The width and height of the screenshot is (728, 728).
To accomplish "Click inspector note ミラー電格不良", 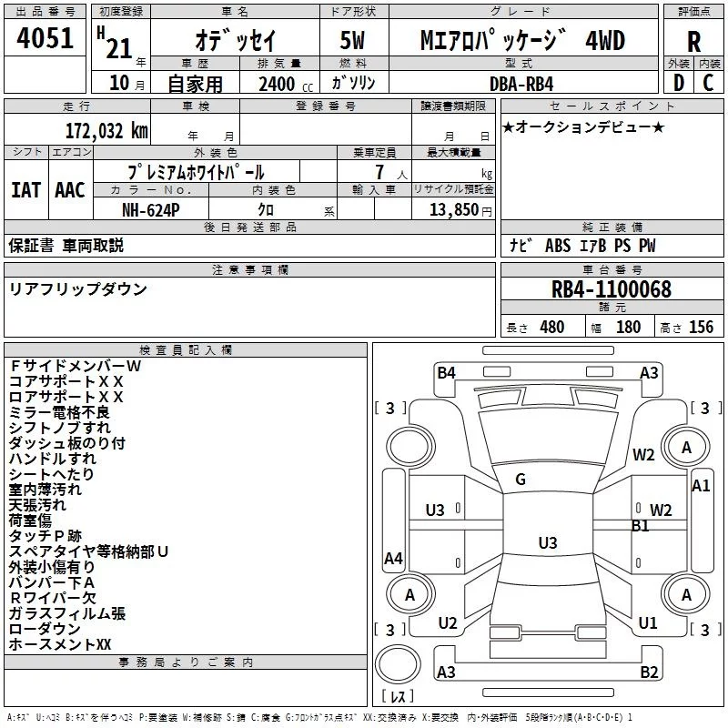I will (59, 412).
